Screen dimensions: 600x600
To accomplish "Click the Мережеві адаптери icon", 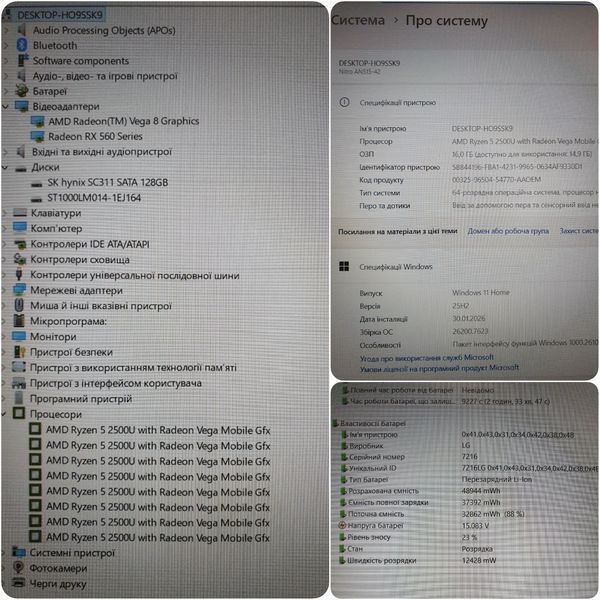I will point(19,290).
